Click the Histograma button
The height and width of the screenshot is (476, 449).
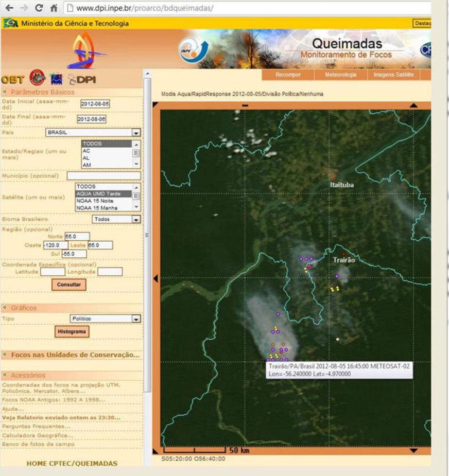point(72,331)
